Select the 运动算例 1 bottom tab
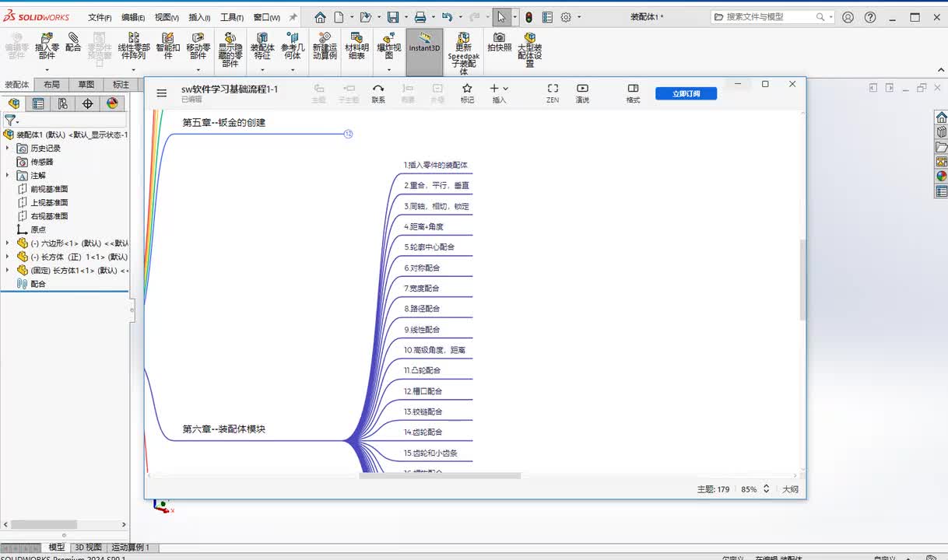Screen dimensions: 948x560 pyautogui.click(x=130, y=548)
